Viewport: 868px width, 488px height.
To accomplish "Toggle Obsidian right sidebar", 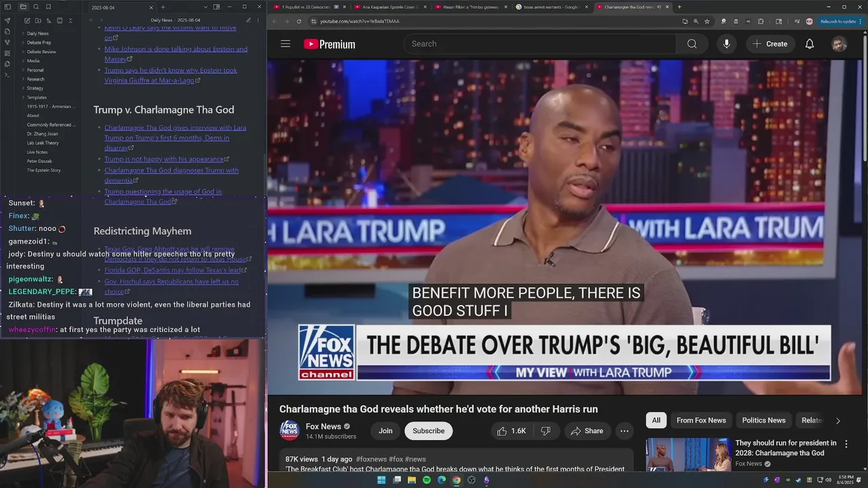I will 216,7.
